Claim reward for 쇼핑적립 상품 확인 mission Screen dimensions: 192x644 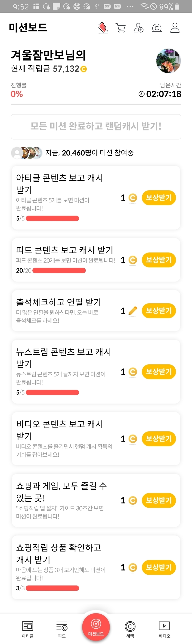pyautogui.click(x=159, y=567)
